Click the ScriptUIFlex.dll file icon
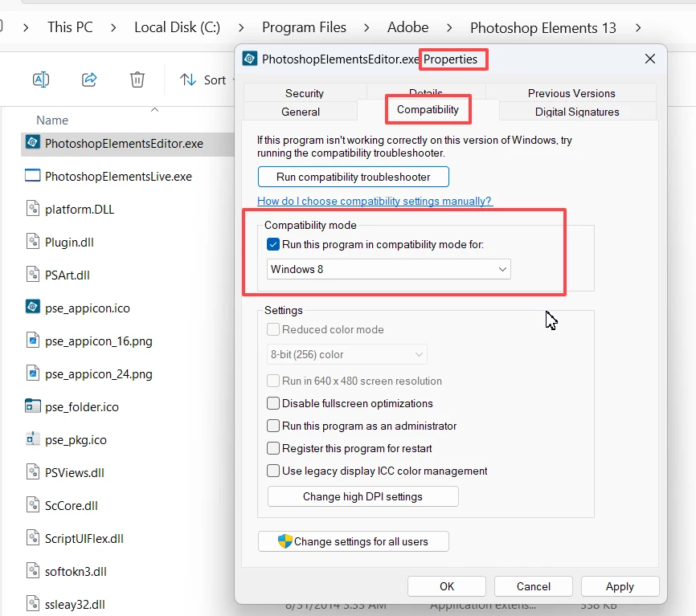This screenshot has width=696, height=616. pos(33,538)
